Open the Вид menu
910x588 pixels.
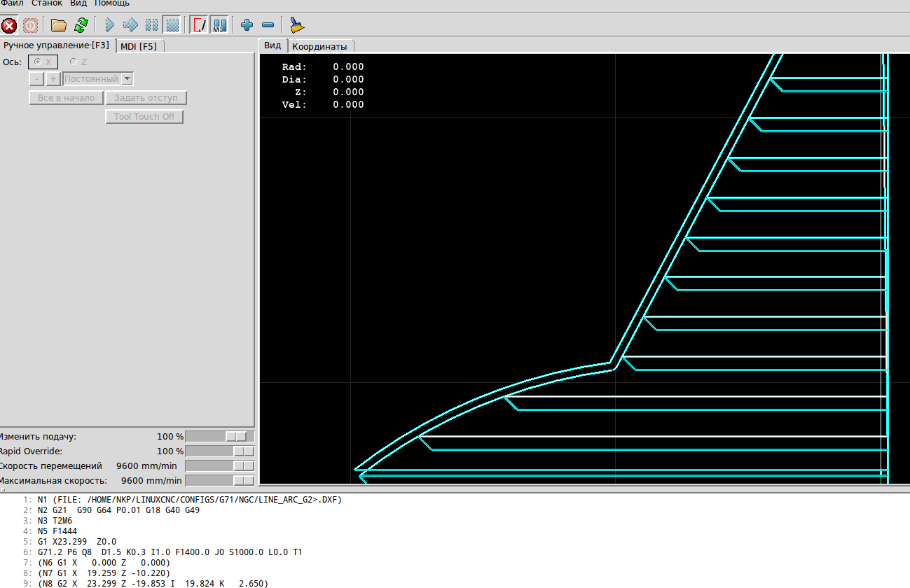(78, 3)
